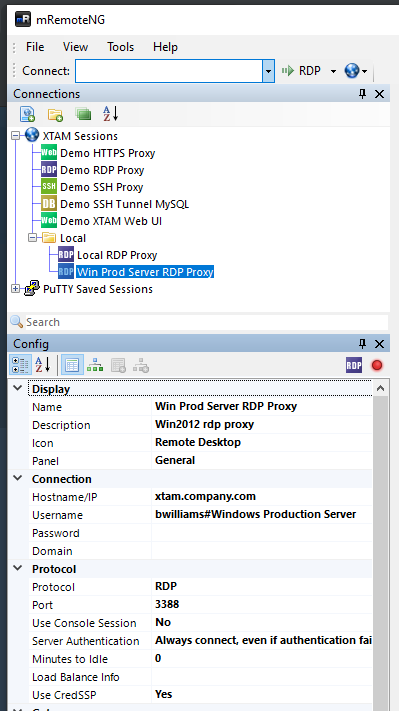The width and height of the screenshot is (399, 711).
Task: Click the Web icon of Demo HTTPS Proxy
Action: click(49, 153)
